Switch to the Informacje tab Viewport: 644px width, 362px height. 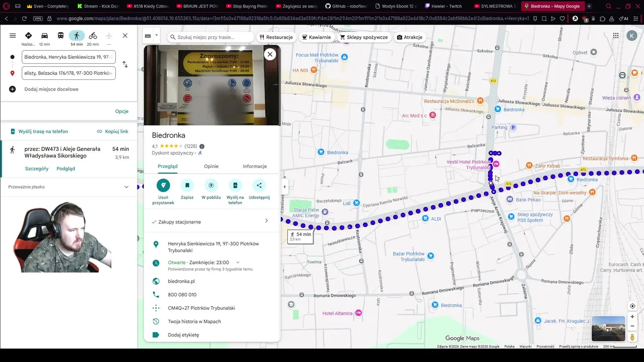(255, 166)
